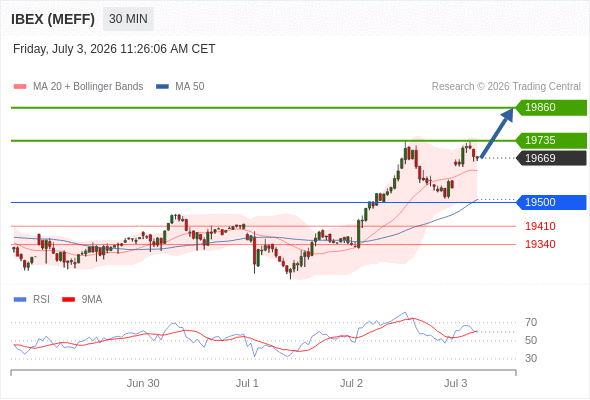The width and height of the screenshot is (590, 400).
Task: Click the 19500 blue pivot price tag
Action: point(551,202)
